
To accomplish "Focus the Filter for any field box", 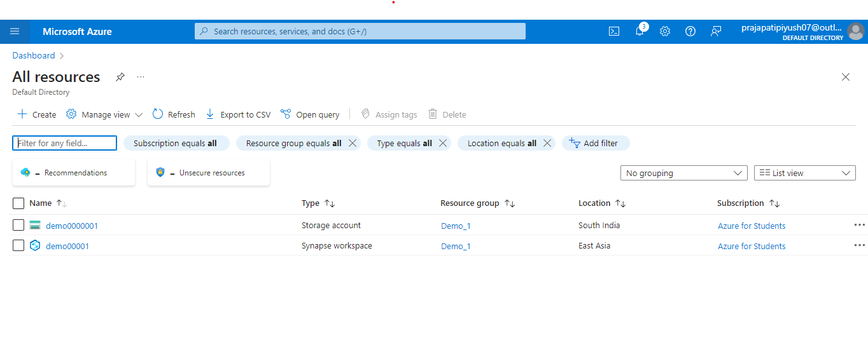I will coord(65,143).
